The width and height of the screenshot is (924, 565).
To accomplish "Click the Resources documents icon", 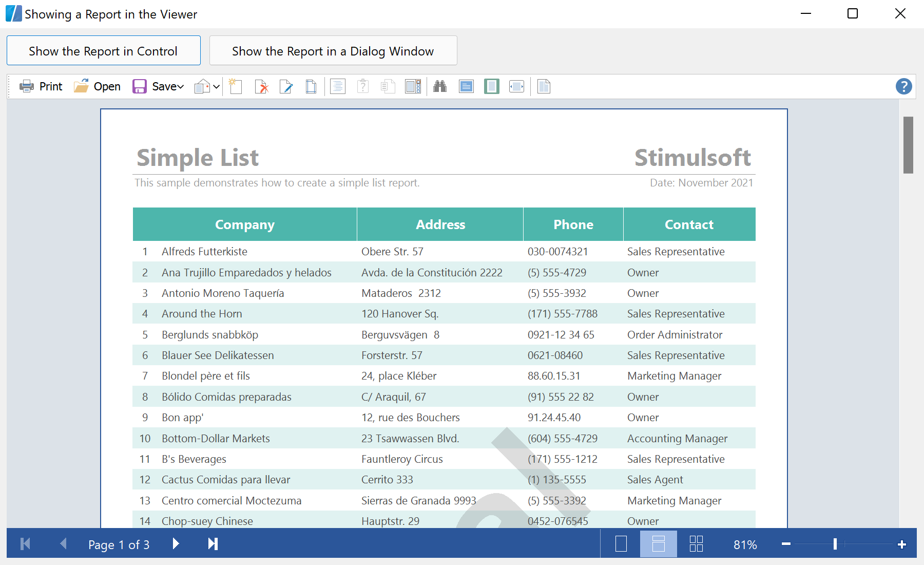I will 388,86.
